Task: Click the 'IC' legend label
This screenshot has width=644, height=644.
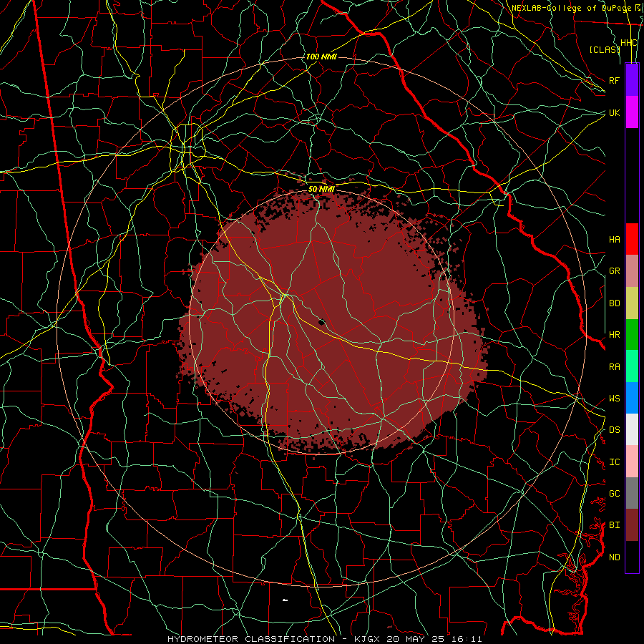Action: coord(614,462)
